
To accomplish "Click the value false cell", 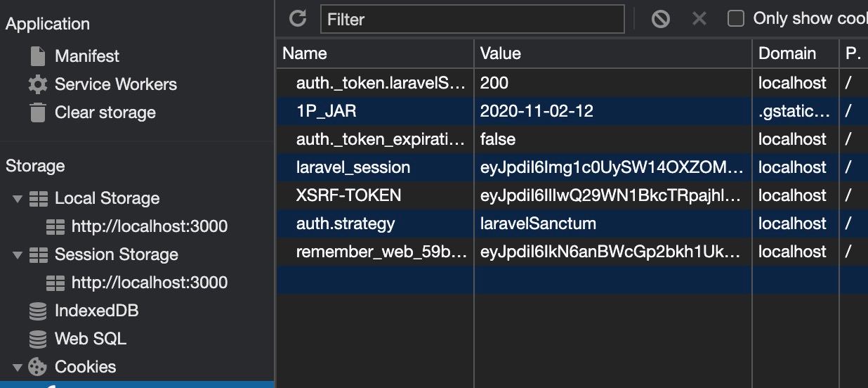I will [613, 139].
